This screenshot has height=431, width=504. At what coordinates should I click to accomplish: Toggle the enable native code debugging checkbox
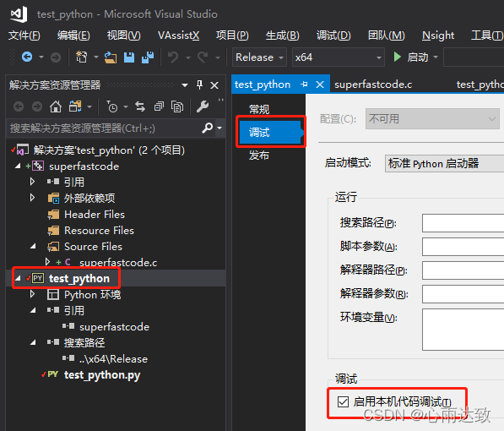344,401
